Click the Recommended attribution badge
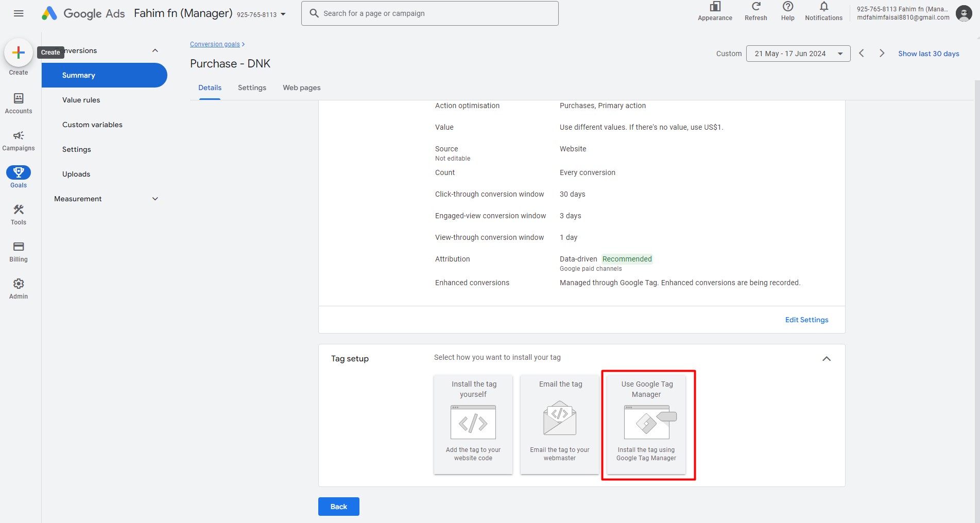The image size is (980, 523). [x=627, y=259]
